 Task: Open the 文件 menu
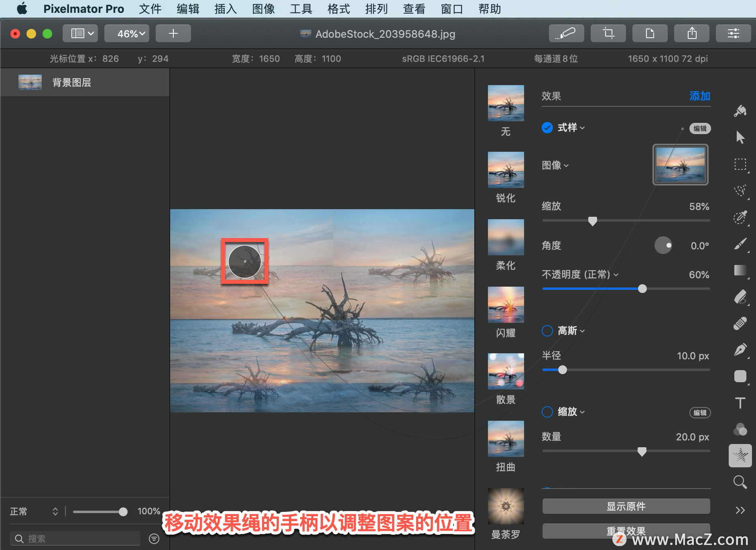(x=150, y=9)
